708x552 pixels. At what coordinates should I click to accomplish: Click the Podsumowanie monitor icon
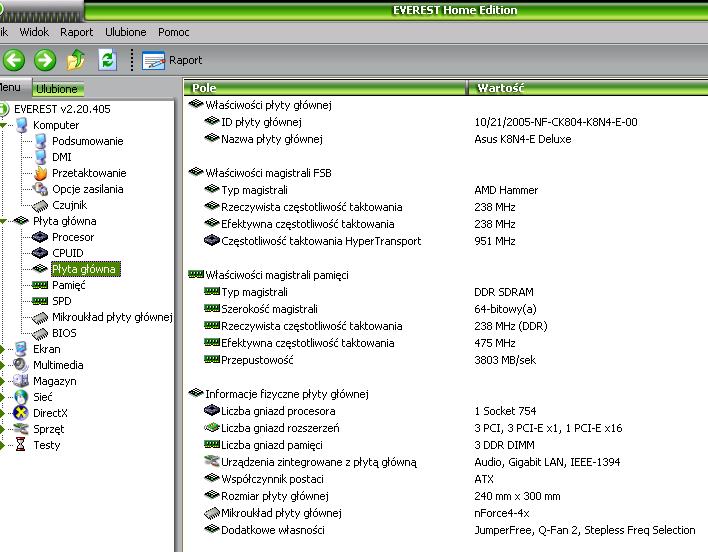tap(40, 141)
